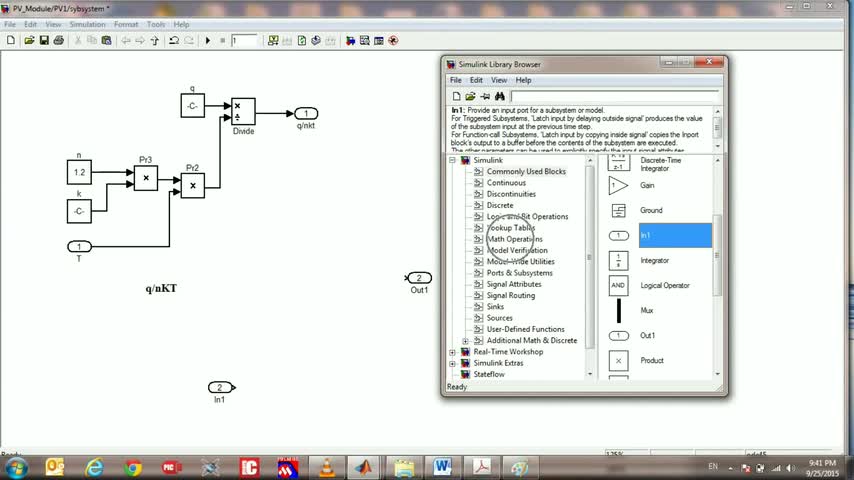Image resolution: width=854 pixels, height=480 pixels.
Task: Open VLC media player from taskbar
Action: (x=327, y=467)
